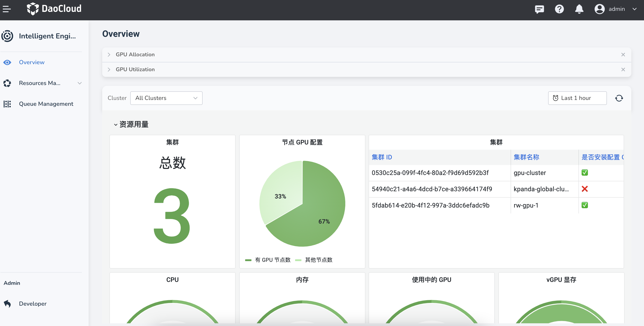Click the admin user avatar
Screen dimensions: 644x326
pyautogui.click(x=599, y=9)
